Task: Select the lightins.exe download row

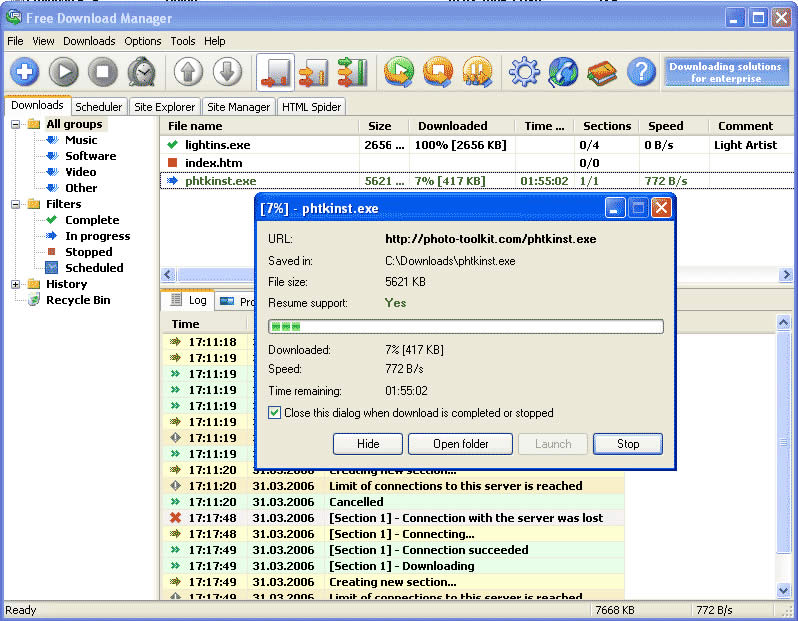Action: 218,145
